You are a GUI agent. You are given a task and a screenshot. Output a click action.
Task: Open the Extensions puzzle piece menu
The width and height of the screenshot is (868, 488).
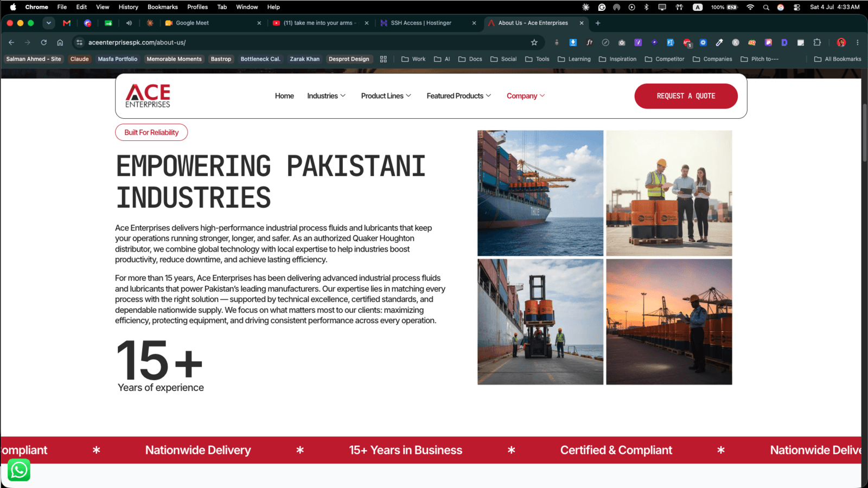[817, 42]
